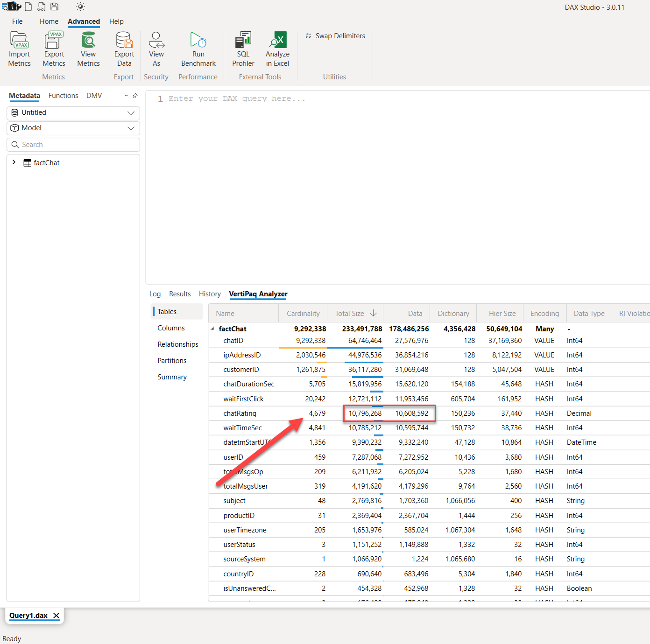The width and height of the screenshot is (650, 644).
Task: Select the Export Data icon
Action: (x=124, y=47)
